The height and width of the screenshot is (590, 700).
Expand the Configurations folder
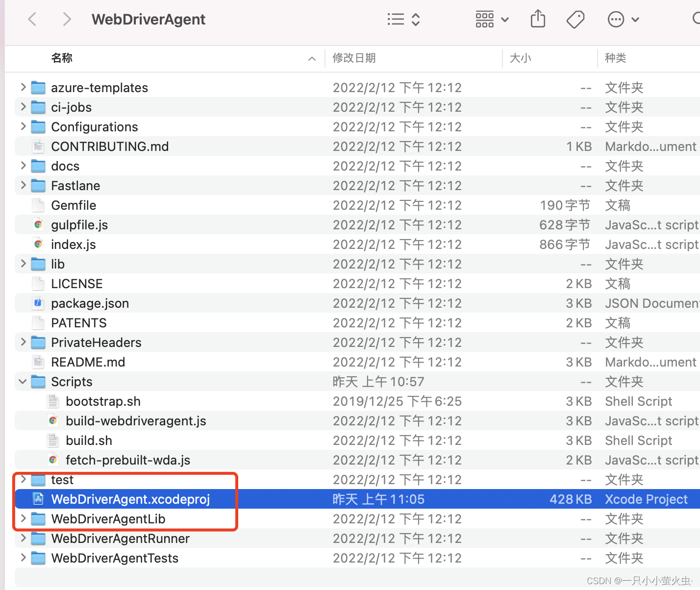[x=23, y=126]
